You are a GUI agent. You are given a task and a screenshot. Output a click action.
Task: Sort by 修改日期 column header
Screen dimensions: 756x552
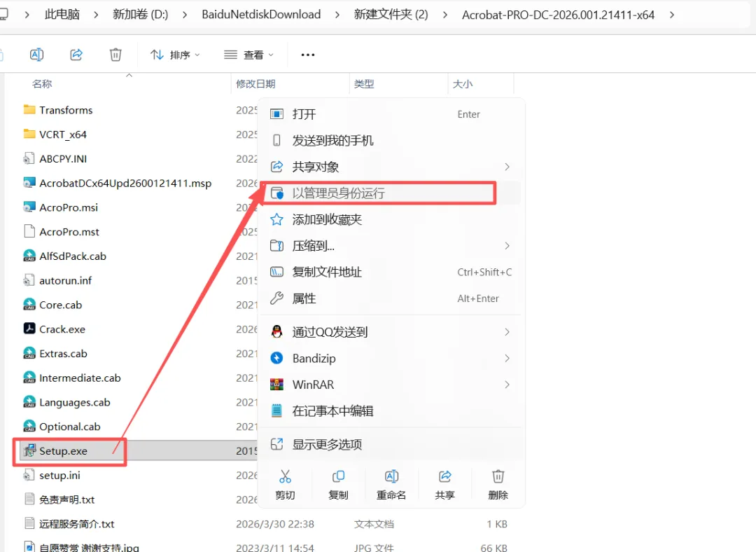click(x=255, y=84)
